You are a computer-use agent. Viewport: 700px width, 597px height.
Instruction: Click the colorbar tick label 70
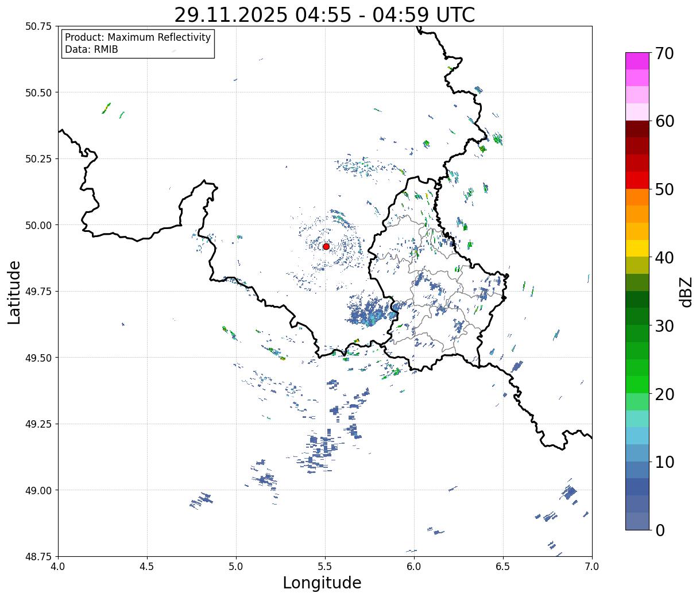pos(664,53)
